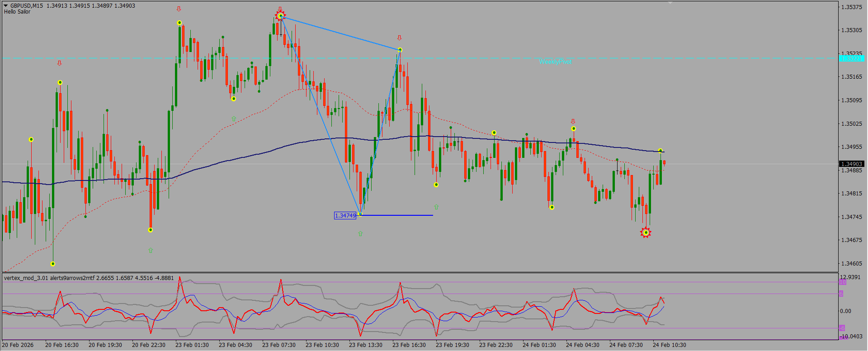868x351 pixels.
Task: Select the yellow dot atop the 23 Feb 01:30 peak
Action: [179, 23]
